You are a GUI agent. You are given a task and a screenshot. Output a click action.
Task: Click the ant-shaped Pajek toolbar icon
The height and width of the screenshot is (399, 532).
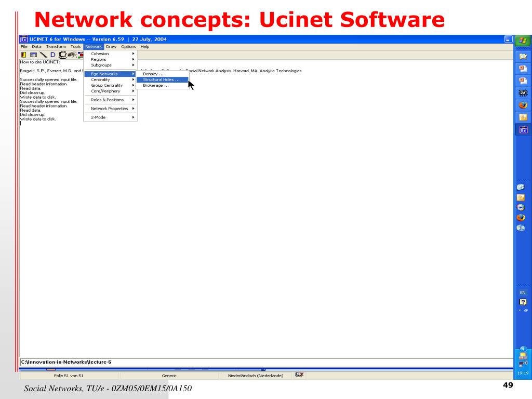[x=72, y=55]
